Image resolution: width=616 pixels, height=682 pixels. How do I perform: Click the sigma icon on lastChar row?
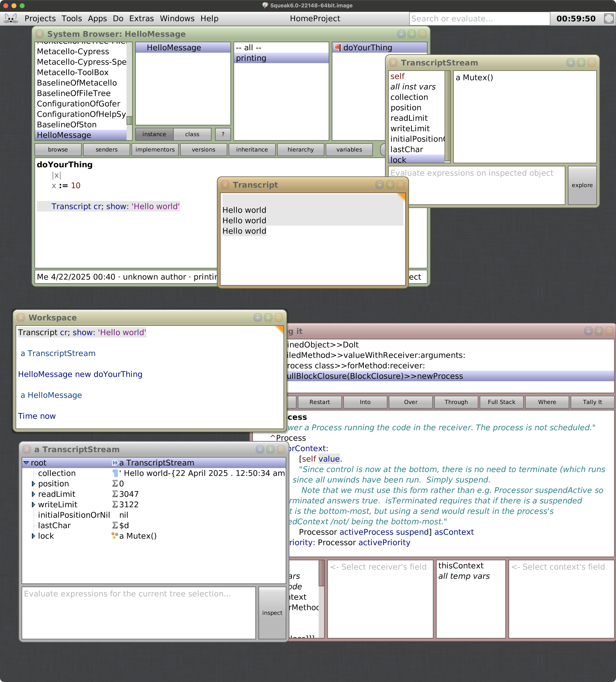pos(115,525)
